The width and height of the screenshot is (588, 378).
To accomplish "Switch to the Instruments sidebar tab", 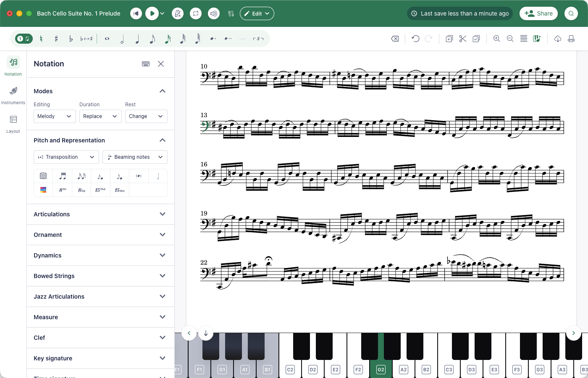I will (x=13, y=95).
